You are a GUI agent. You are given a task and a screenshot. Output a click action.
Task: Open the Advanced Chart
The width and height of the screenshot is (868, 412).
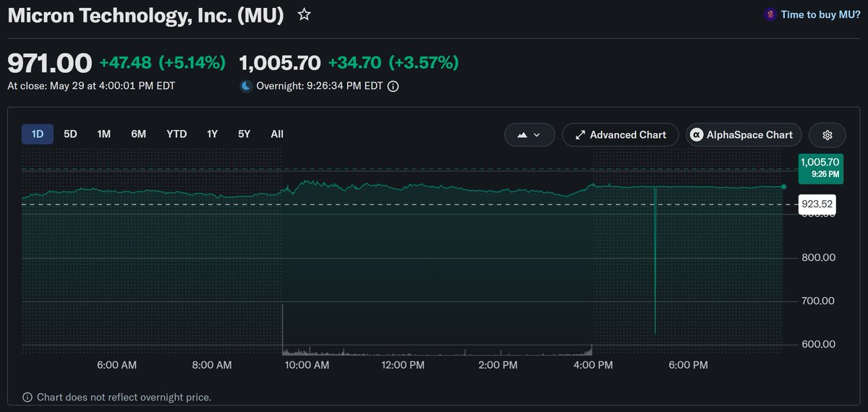point(620,134)
